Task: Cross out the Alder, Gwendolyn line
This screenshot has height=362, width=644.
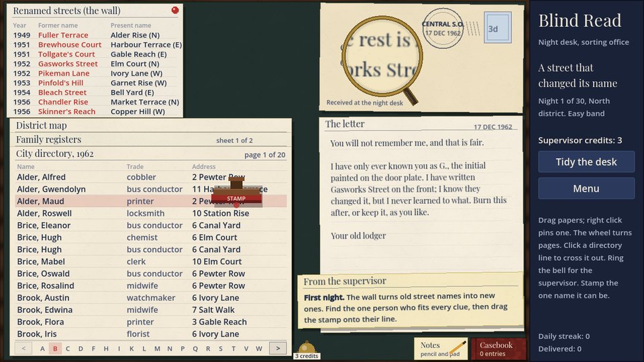Action: click(x=151, y=189)
